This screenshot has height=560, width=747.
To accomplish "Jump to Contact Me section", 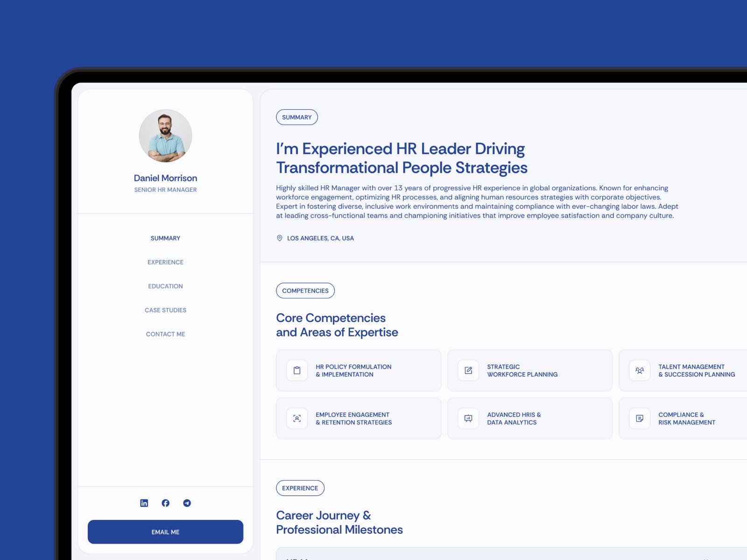I will pos(165,334).
